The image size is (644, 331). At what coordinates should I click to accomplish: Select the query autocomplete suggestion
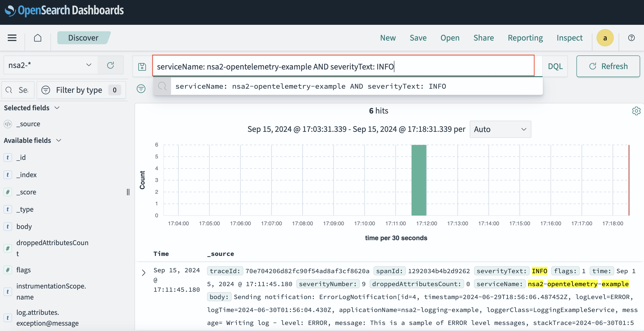(x=348, y=86)
